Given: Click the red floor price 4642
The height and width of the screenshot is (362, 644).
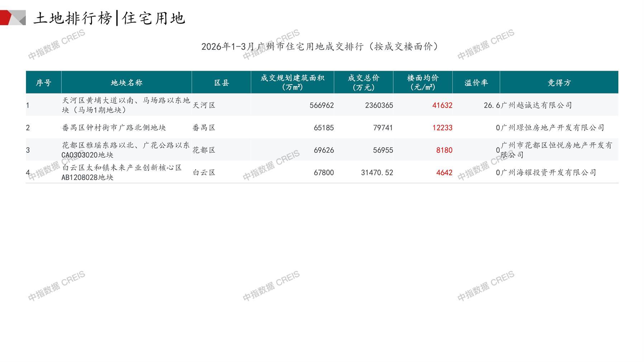Looking at the screenshot, I should tap(444, 173).
